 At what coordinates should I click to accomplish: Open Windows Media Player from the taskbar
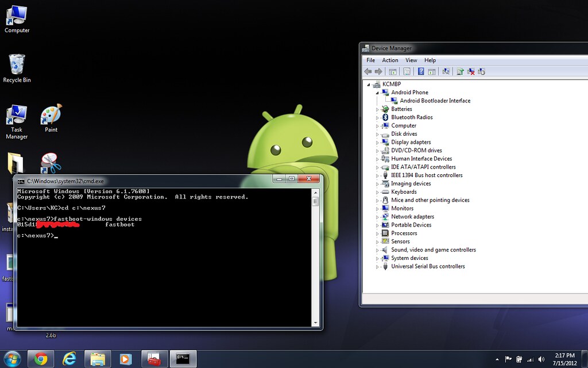point(126,359)
